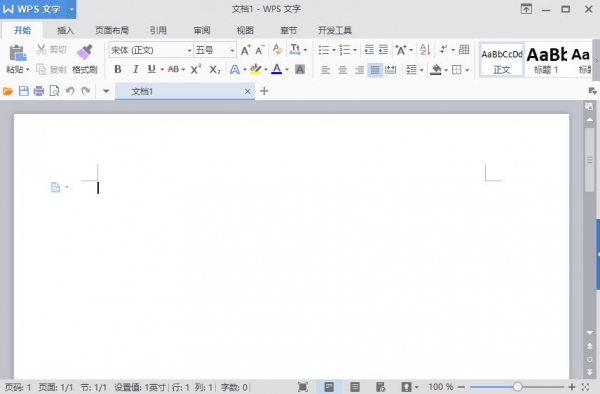Open the 引用 (References) tab
The height and width of the screenshot is (394, 600).
pyautogui.click(x=158, y=30)
